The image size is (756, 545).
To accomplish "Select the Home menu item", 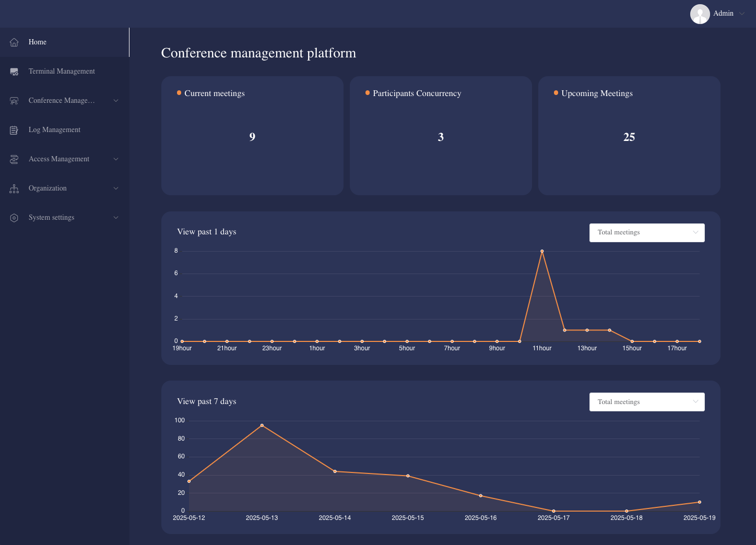I will click(37, 42).
